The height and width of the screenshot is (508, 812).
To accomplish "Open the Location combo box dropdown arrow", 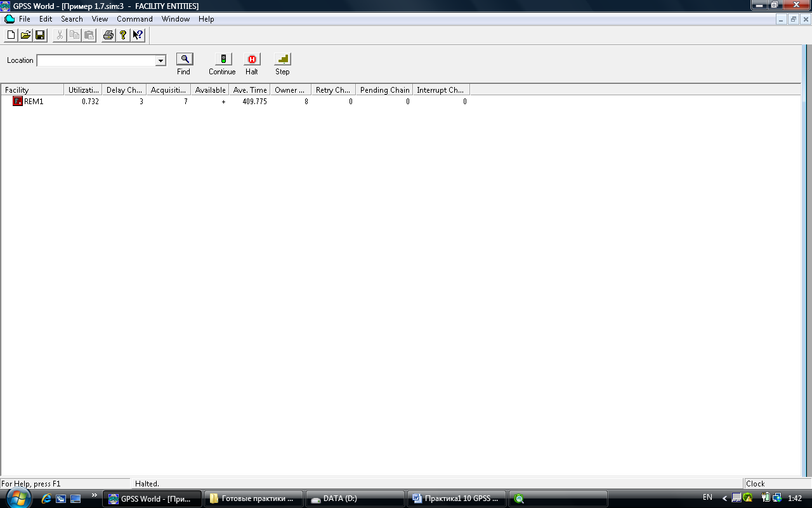I will tap(161, 60).
